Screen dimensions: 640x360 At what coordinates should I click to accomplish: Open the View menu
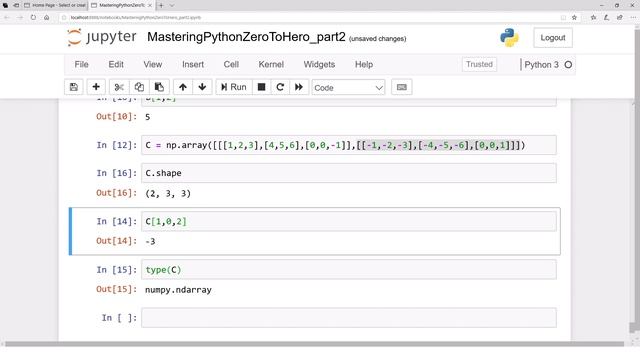(x=153, y=64)
